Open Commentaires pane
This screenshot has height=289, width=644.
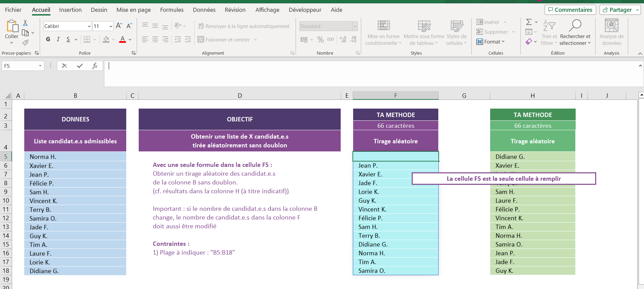[x=570, y=10]
